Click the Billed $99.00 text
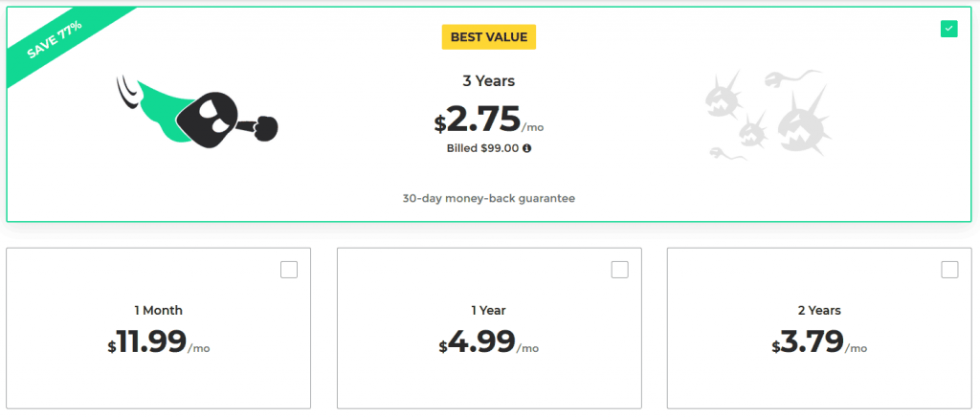980x417 pixels. click(x=482, y=148)
